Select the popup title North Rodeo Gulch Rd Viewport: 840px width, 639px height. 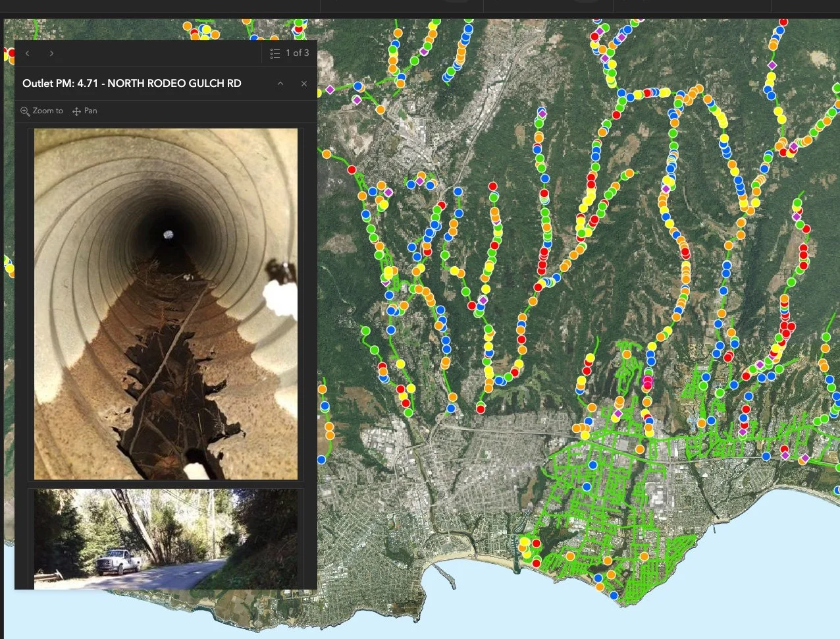pos(132,84)
